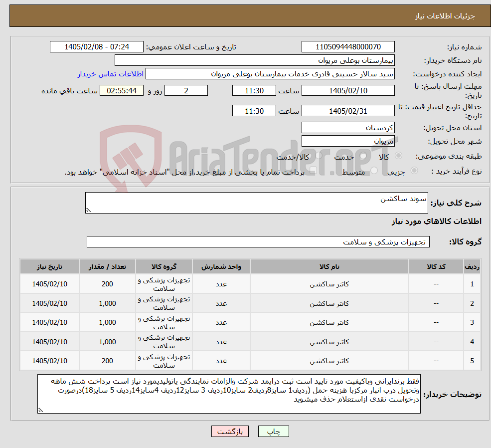Click quantity 200 in row 5

click(x=107, y=361)
